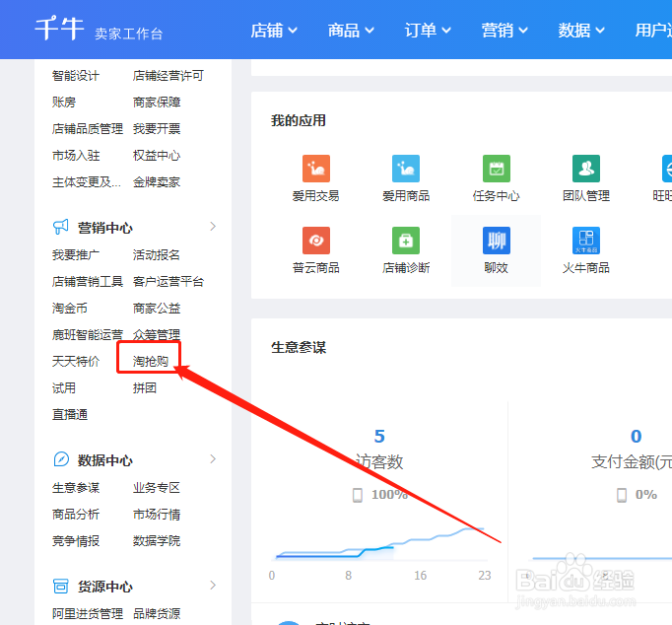The height and width of the screenshot is (625, 672).
Task: Open the 火牛商品 app icon
Action: click(x=586, y=241)
